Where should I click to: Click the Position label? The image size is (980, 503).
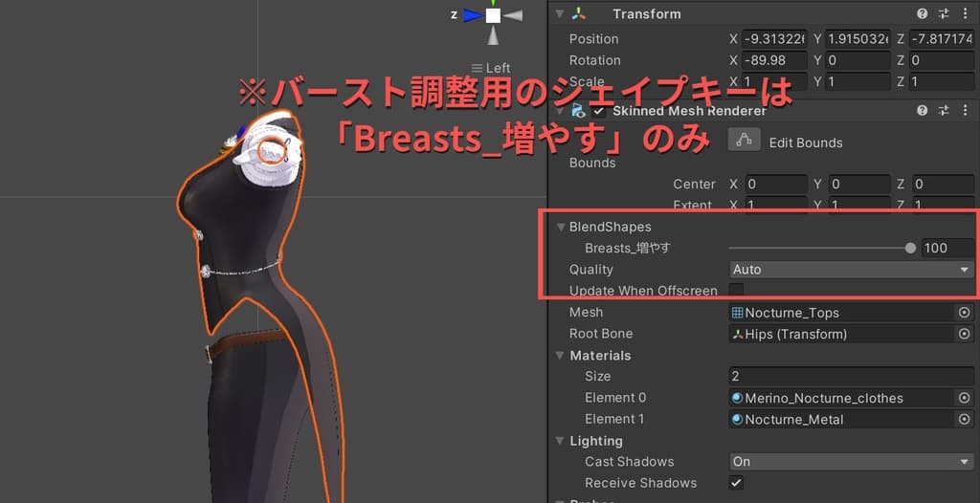[x=593, y=39]
